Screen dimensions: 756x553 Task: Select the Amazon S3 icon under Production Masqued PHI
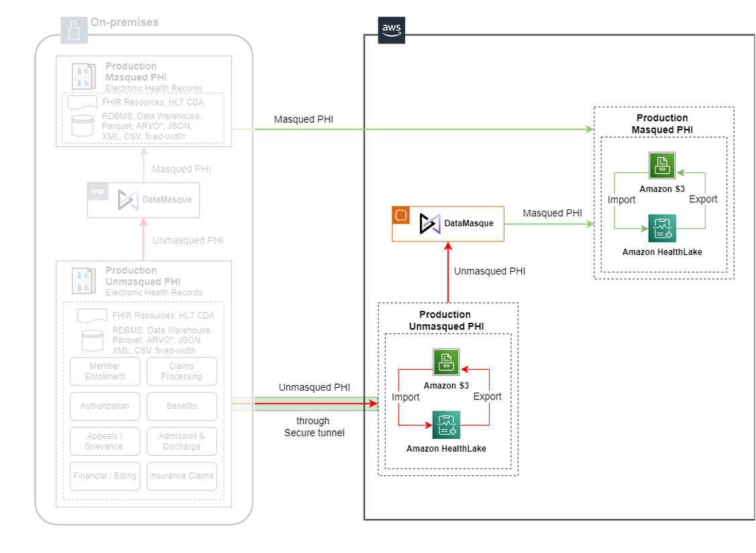tap(662, 164)
